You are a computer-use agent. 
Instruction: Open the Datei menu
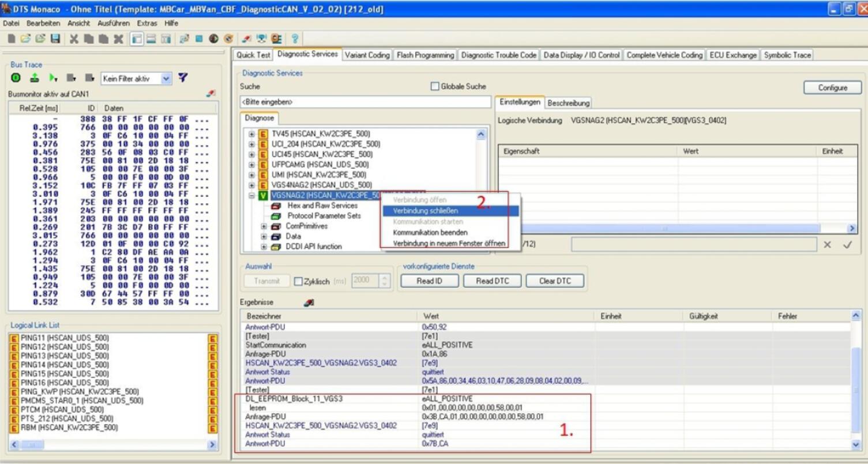12,23
